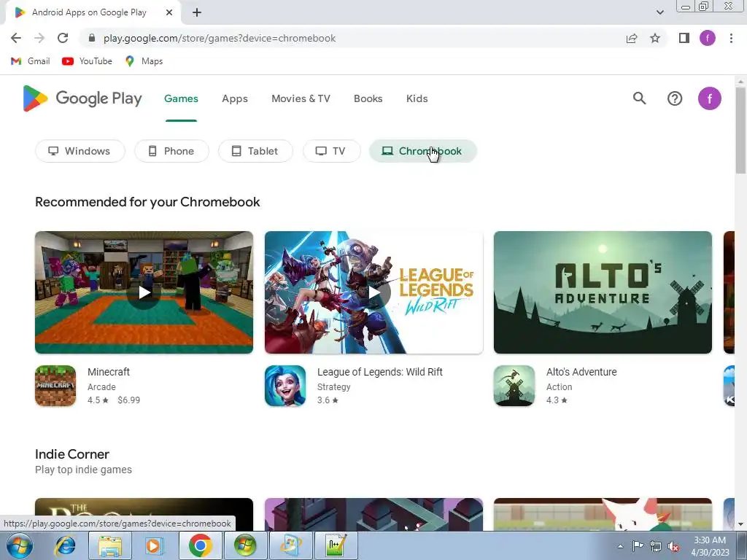Click the Chrome taskbar icon
Screen dimensions: 747x560
click(200, 545)
